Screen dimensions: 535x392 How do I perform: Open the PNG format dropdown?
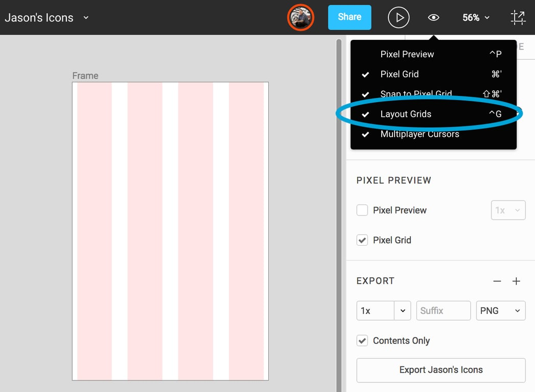point(501,310)
